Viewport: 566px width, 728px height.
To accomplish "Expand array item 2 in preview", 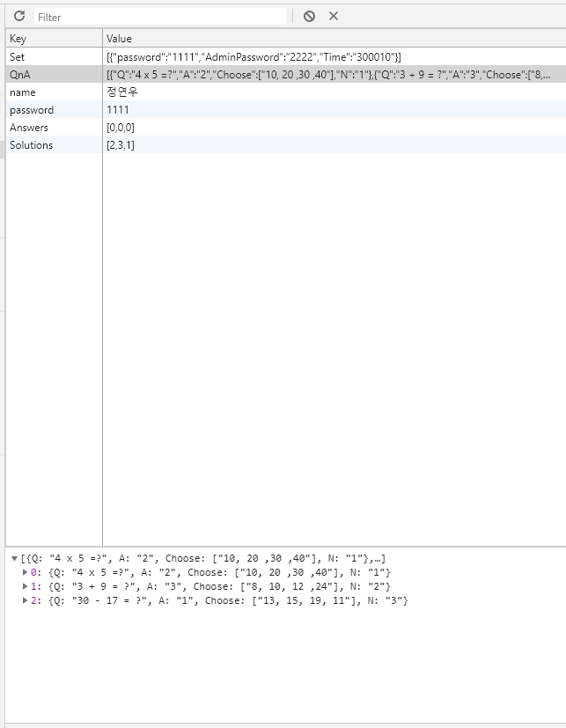I will pos(26,600).
